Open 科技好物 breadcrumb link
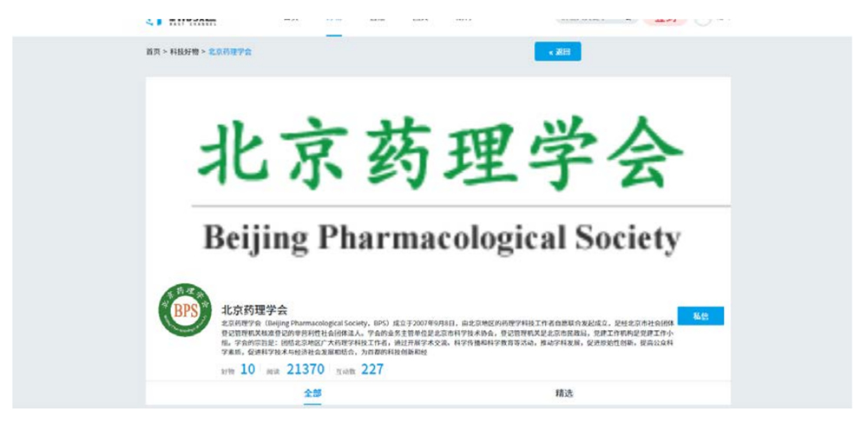Image resolution: width=868 pixels, height=423 pixels. (x=184, y=51)
